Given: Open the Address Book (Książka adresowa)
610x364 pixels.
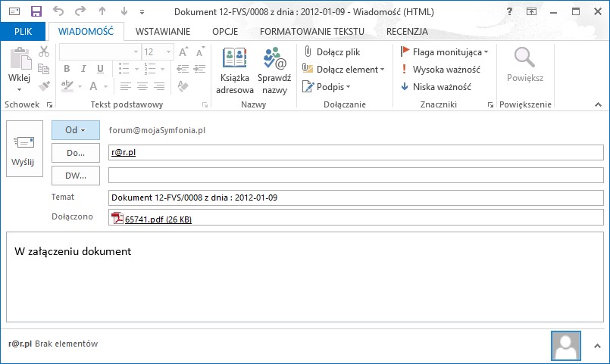Looking at the screenshot, I should (x=235, y=71).
